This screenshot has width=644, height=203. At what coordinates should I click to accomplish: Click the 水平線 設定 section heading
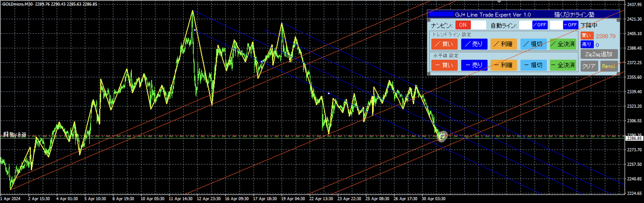[x=445, y=56]
